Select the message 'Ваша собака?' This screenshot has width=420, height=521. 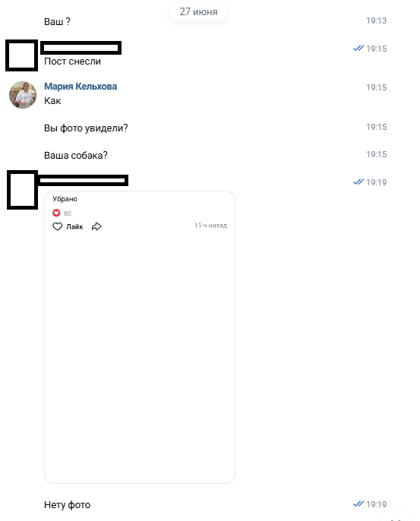pyautogui.click(x=76, y=156)
